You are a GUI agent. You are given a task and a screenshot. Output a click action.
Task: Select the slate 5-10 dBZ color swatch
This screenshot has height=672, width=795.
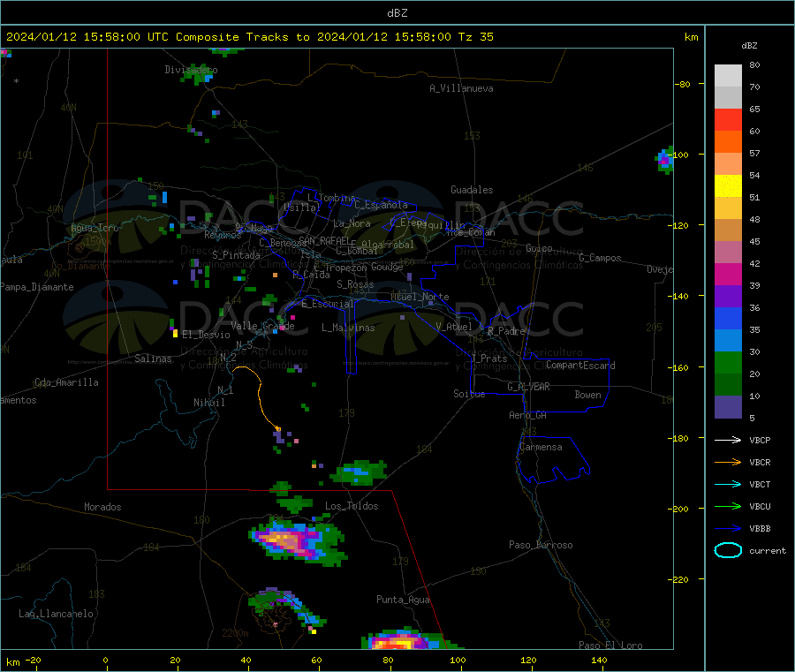(728, 407)
